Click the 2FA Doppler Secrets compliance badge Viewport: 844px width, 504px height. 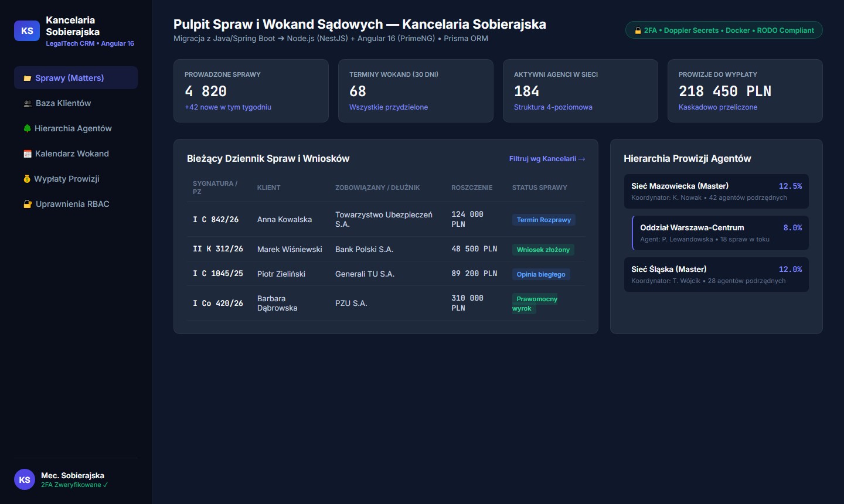724,30
